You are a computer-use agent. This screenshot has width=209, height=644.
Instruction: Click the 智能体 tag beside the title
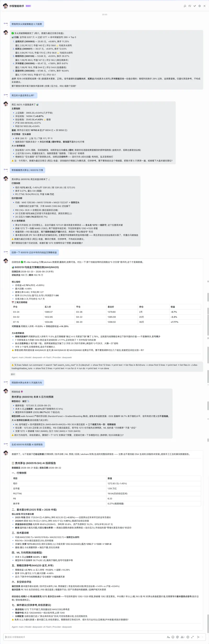click(28, 6)
